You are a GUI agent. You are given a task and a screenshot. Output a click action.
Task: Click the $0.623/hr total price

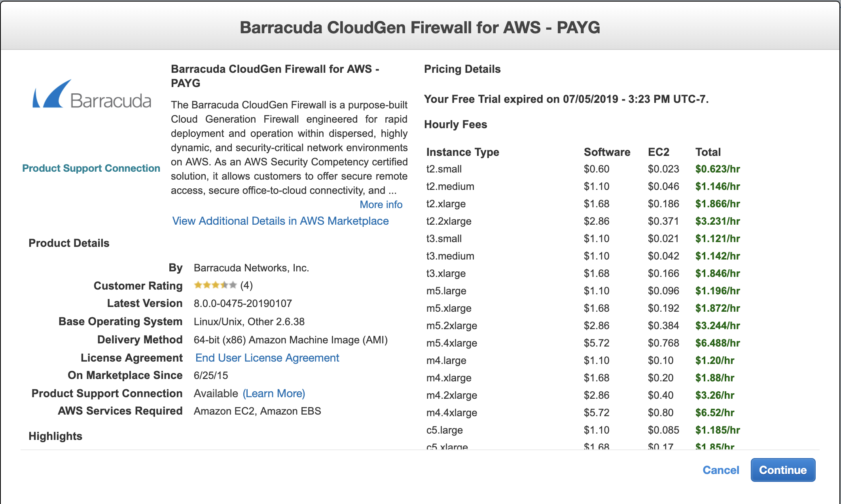tap(717, 169)
